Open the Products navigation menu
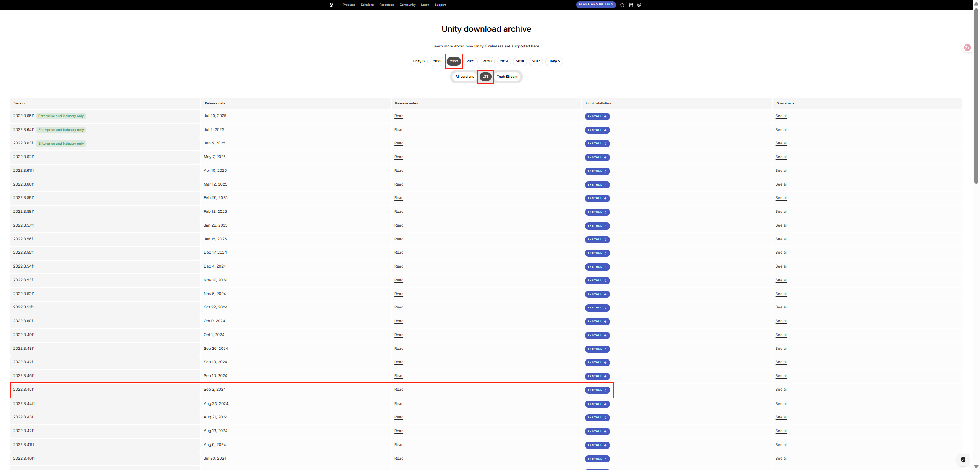The width and height of the screenshot is (980, 470). [349, 5]
